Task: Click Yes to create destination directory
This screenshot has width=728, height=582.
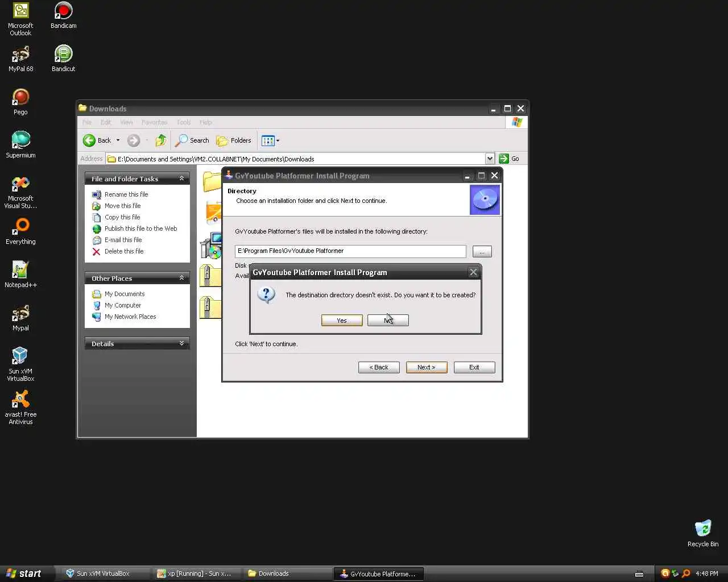Action: (342, 321)
